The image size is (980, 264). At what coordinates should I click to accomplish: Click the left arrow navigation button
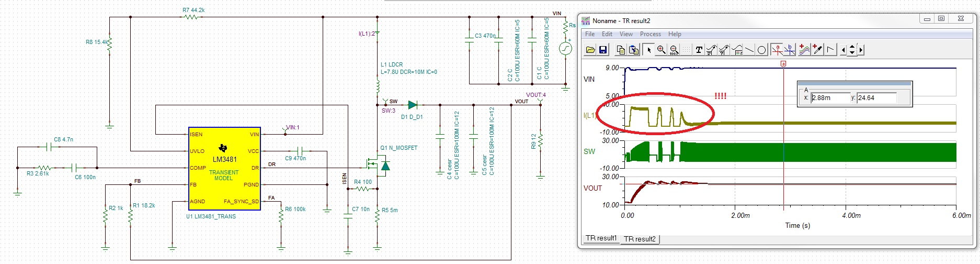(x=843, y=50)
